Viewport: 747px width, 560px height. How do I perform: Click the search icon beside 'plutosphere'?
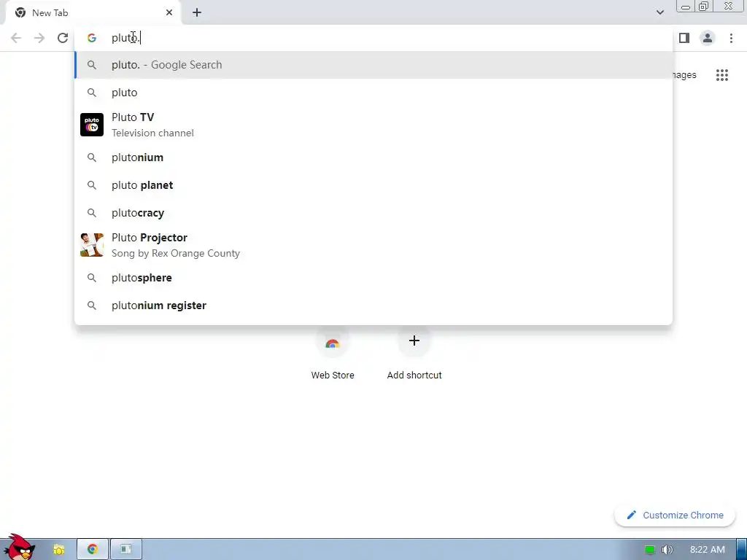click(x=92, y=278)
